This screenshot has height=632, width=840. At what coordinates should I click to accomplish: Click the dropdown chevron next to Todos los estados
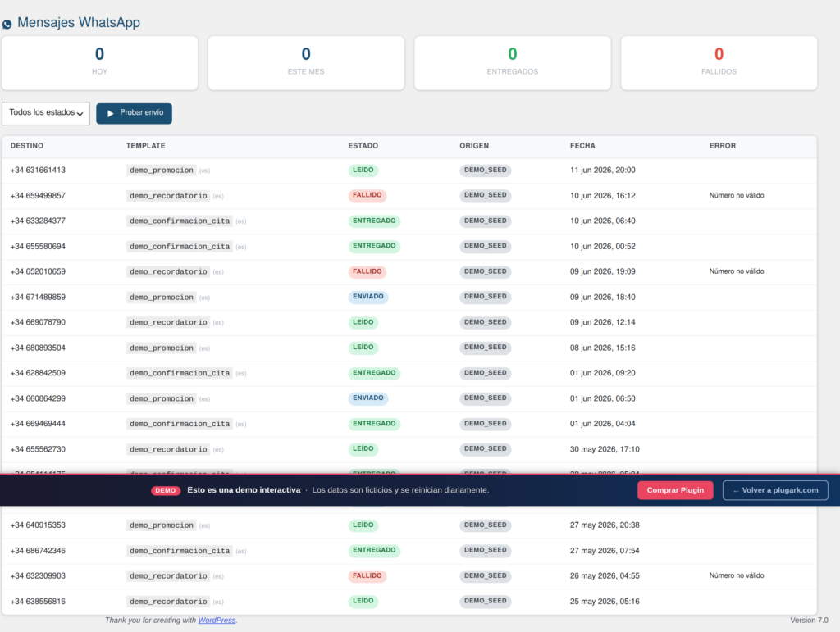pyautogui.click(x=80, y=114)
